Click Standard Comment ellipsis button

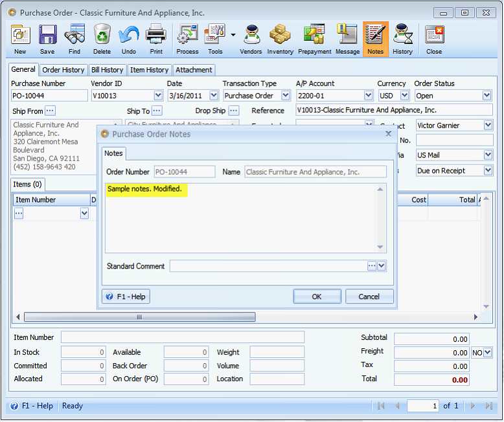pos(372,265)
